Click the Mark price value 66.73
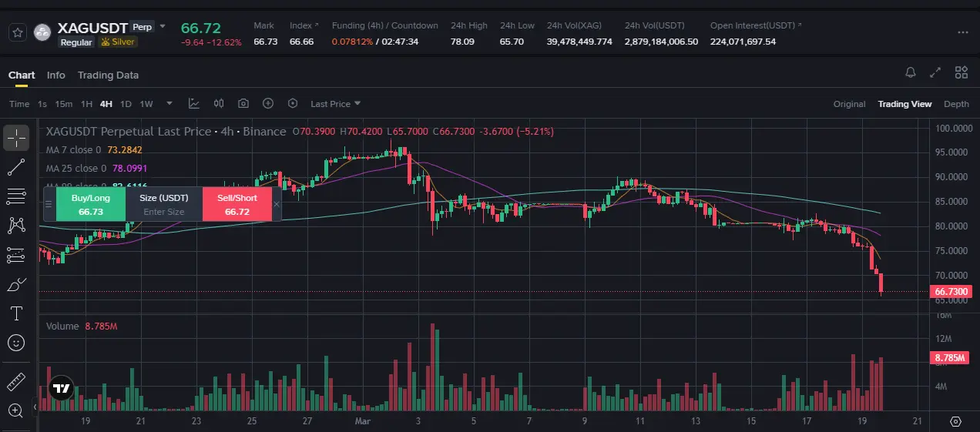 pos(265,42)
